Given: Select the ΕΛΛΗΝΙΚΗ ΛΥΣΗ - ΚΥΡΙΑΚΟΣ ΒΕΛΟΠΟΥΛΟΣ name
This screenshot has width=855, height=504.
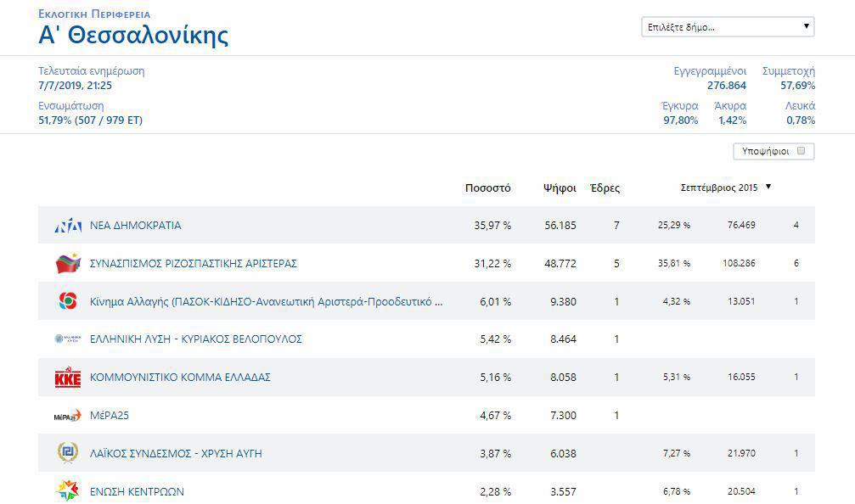Looking at the screenshot, I should point(195,339).
